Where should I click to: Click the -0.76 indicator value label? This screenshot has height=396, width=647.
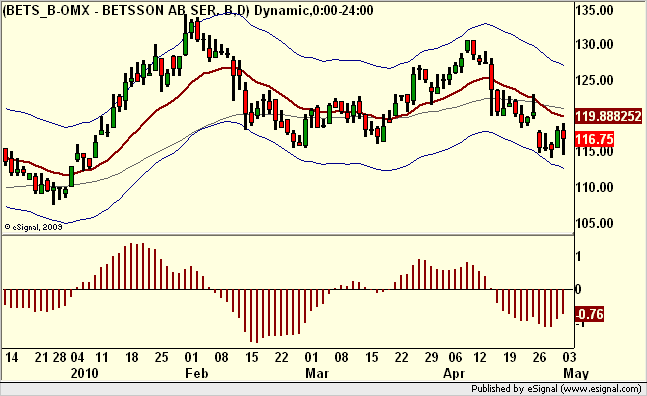coord(589,314)
